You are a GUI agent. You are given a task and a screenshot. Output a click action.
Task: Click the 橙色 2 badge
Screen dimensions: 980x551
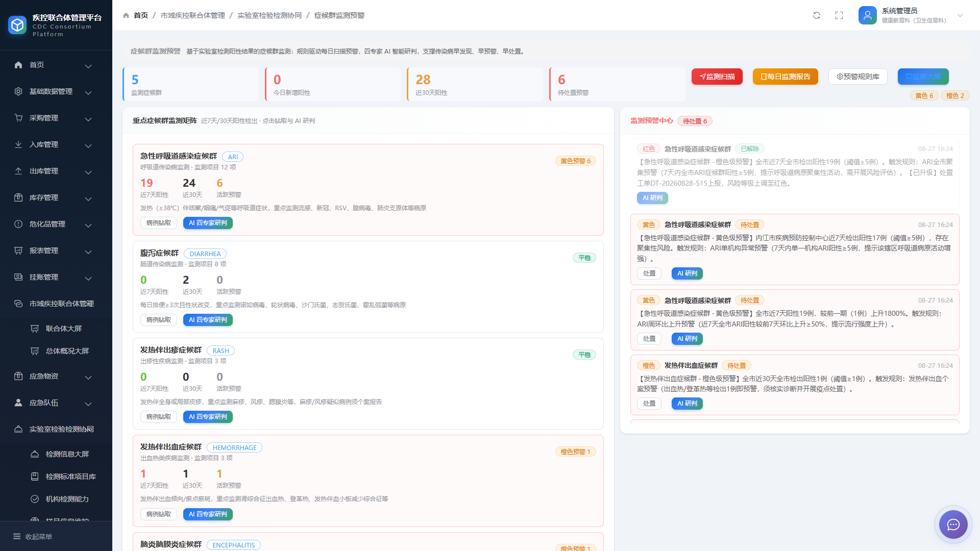click(955, 96)
